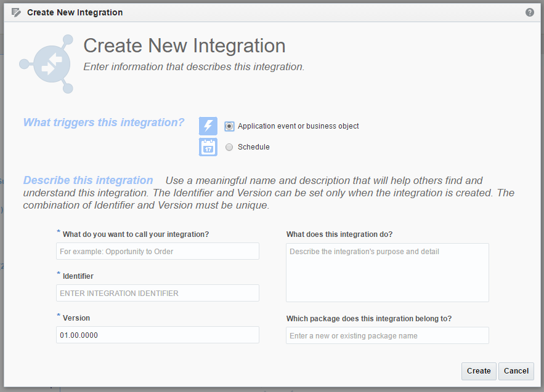Click the lightning bolt event trigger icon
The height and width of the screenshot is (392, 544).
208,126
